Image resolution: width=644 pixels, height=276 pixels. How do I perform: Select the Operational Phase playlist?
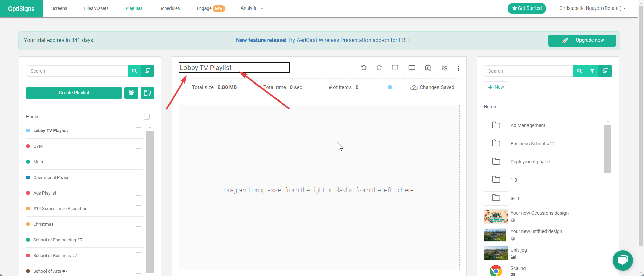(51, 178)
